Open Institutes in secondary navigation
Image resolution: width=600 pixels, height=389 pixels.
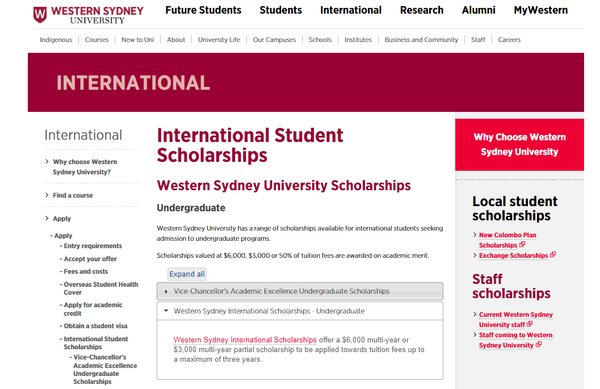pos(358,40)
